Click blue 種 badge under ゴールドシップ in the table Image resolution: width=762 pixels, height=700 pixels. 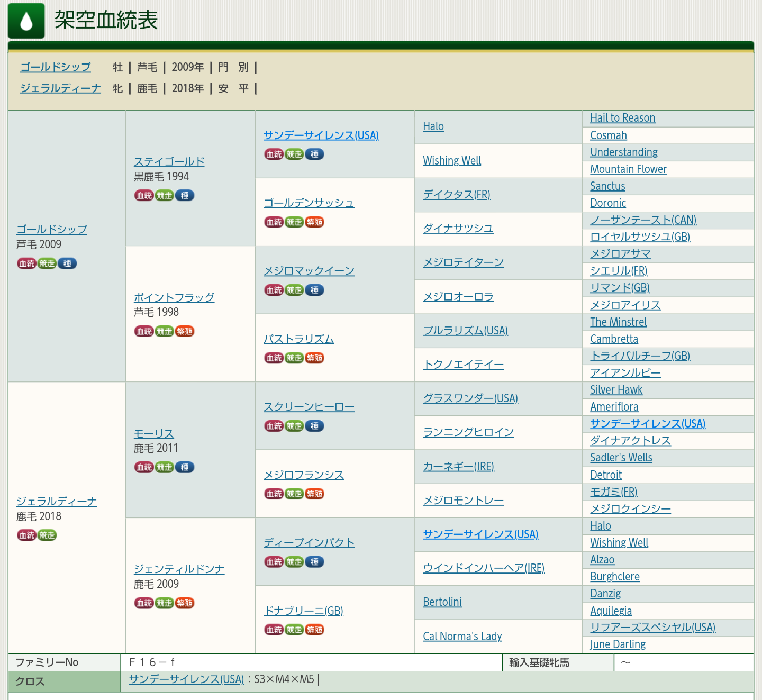tap(67, 263)
